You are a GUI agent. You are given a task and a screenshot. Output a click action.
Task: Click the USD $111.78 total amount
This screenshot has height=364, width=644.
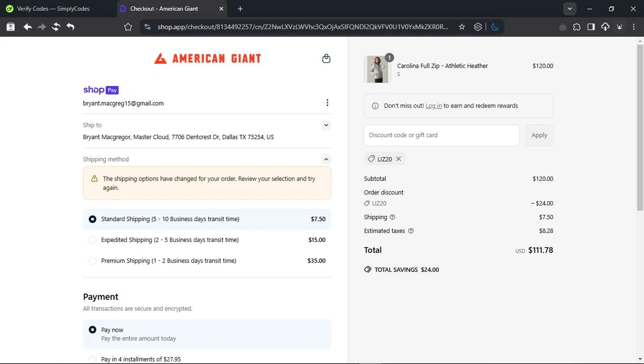[534, 250]
